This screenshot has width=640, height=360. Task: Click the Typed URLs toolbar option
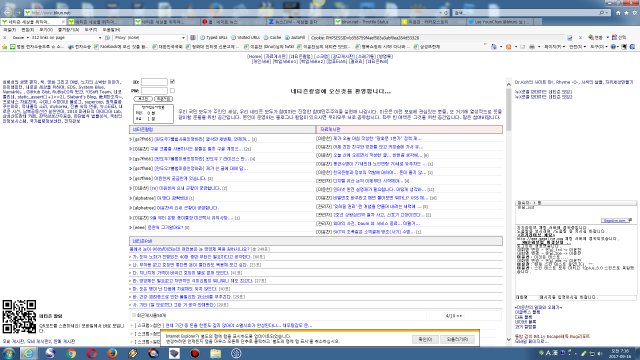[214, 38]
